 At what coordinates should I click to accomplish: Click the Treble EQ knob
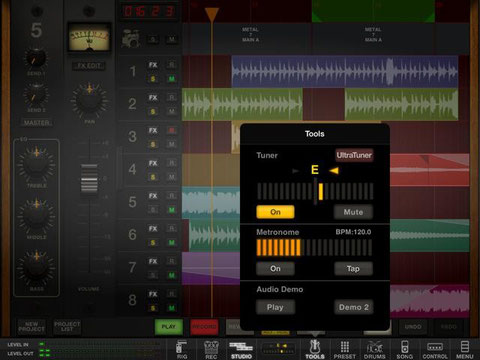(x=37, y=164)
